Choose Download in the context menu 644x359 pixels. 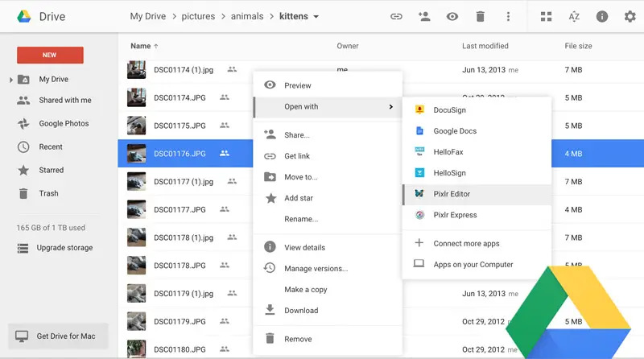point(328,311)
